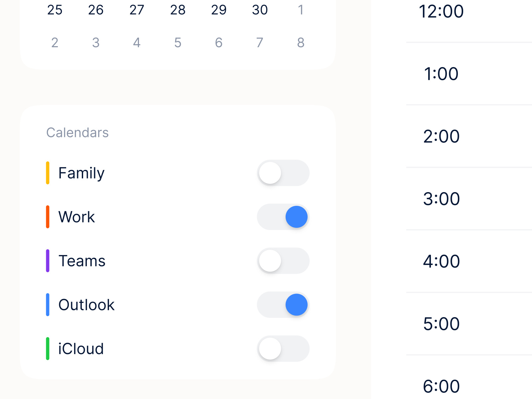Pick date 30 in the mini calendar

tap(260, 10)
